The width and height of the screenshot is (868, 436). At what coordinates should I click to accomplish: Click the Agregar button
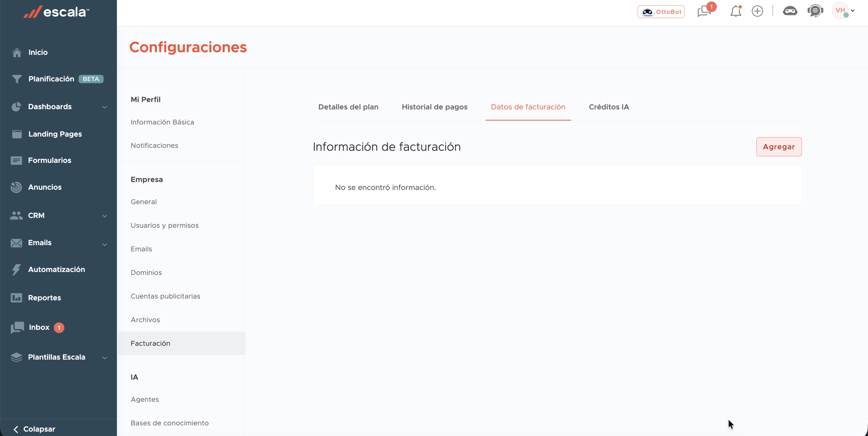click(778, 147)
